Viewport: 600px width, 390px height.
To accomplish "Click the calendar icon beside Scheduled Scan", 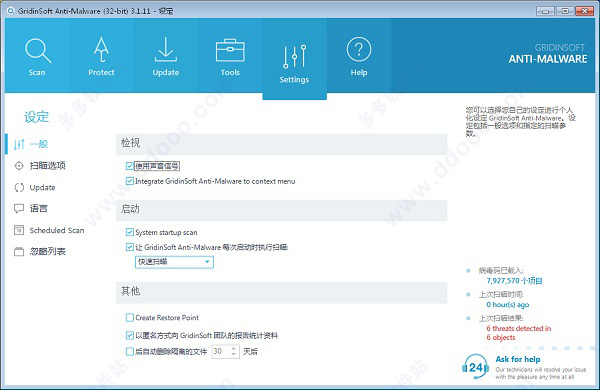I will [x=19, y=230].
